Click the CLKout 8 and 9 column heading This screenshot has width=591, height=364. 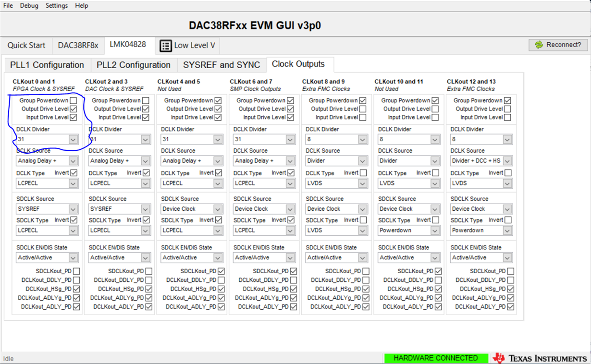[x=323, y=82]
